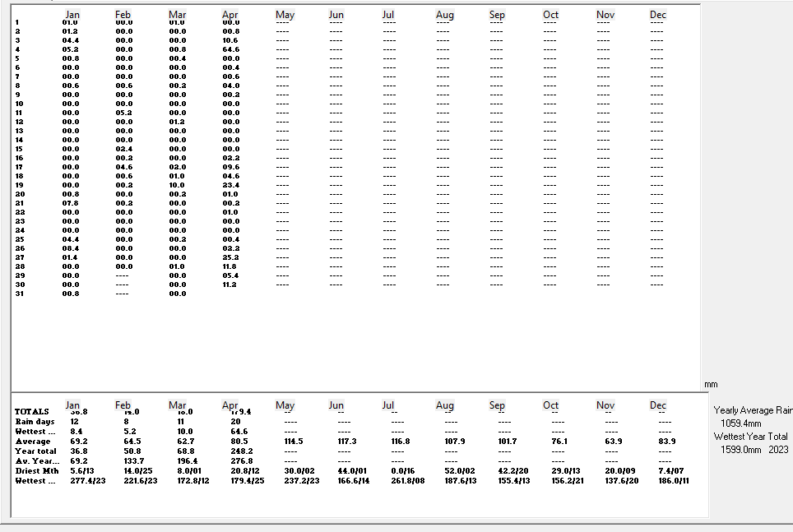
Task: Click March day 17 value 02.0
Action: [177, 167]
